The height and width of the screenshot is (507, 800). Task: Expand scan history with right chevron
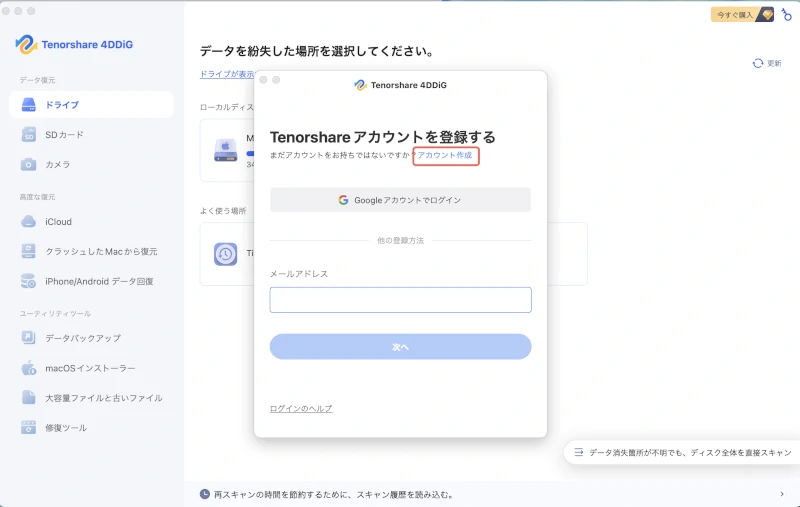coord(782,494)
